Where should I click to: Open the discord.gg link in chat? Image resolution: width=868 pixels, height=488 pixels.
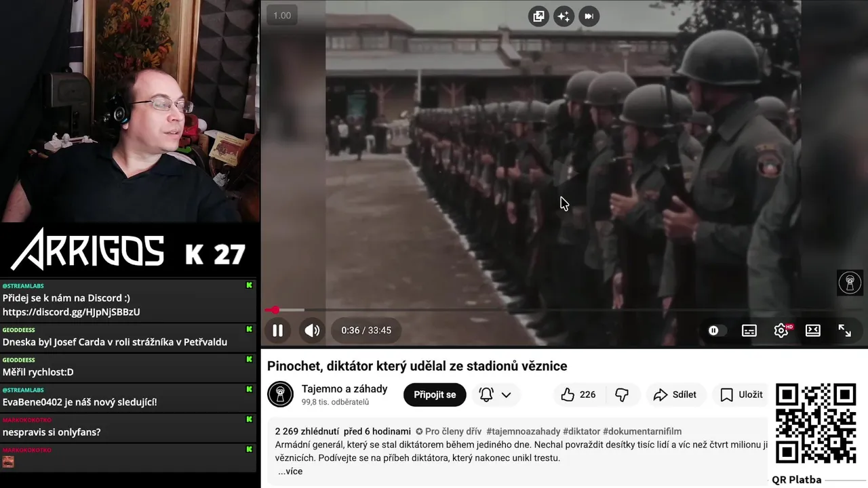(71, 312)
